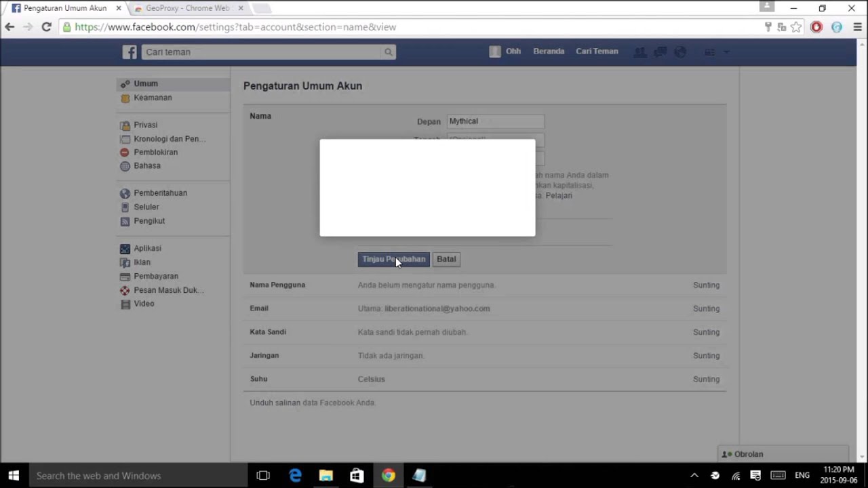Click the Batal button
Screen dimensions: 868x488
point(446,260)
